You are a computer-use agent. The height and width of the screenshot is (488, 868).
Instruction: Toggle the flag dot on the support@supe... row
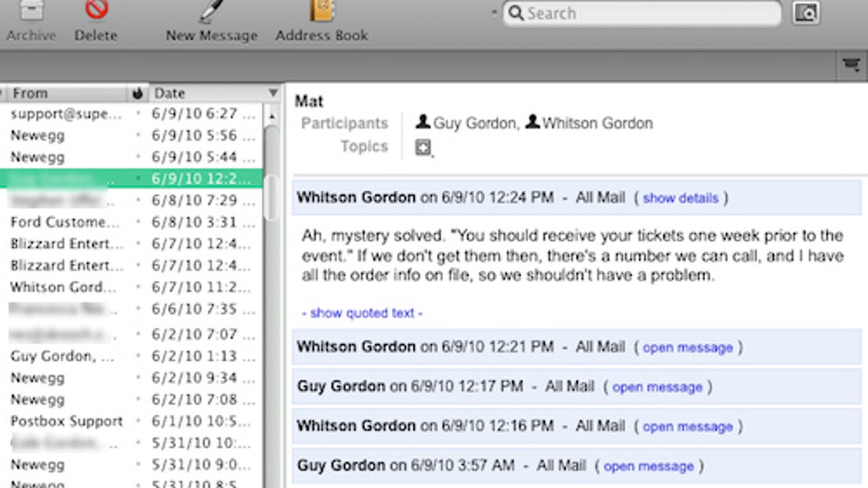pos(138,113)
